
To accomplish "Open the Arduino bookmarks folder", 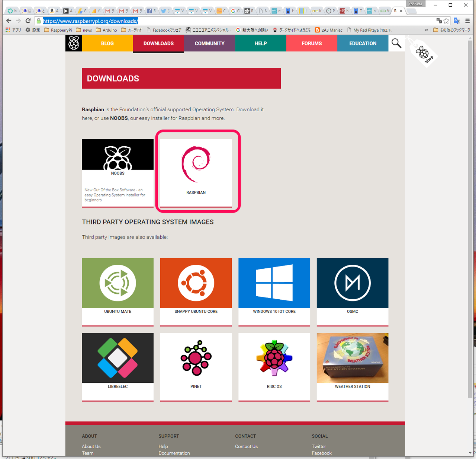I will point(106,30).
